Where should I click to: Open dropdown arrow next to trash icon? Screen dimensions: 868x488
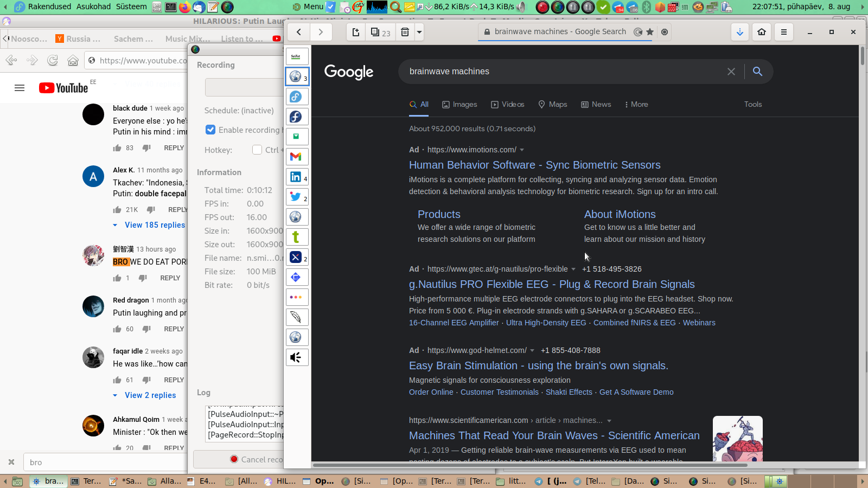pyautogui.click(x=419, y=32)
